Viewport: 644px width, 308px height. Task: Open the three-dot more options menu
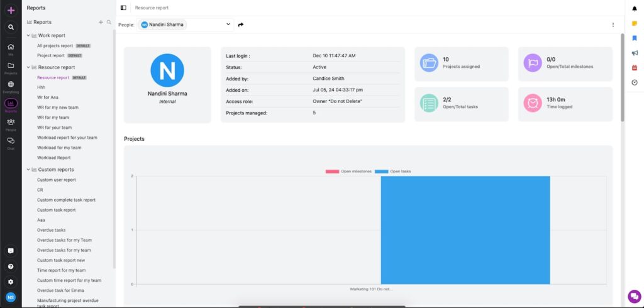click(x=613, y=25)
